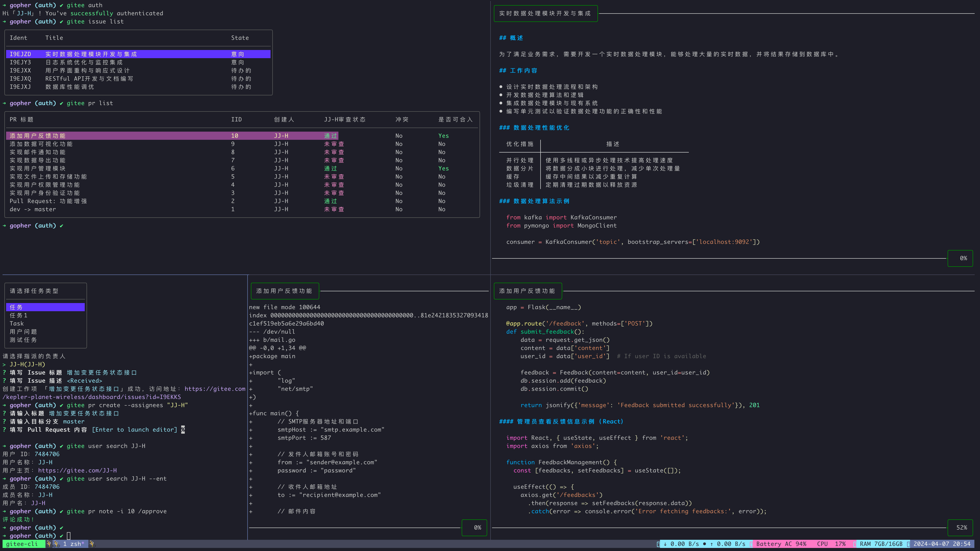The image size is (980, 551).
Task: Choose the highlighted 任务 task type
Action: pyautogui.click(x=45, y=307)
